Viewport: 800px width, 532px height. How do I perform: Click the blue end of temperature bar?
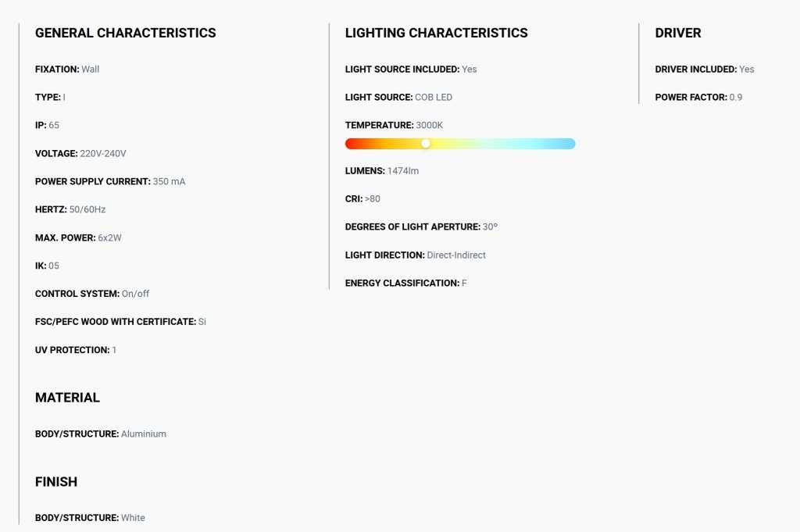click(x=570, y=144)
